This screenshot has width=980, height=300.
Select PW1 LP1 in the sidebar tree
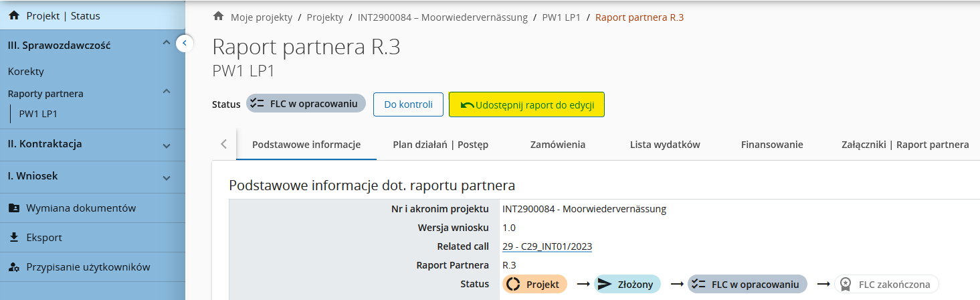pyautogui.click(x=38, y=114)
